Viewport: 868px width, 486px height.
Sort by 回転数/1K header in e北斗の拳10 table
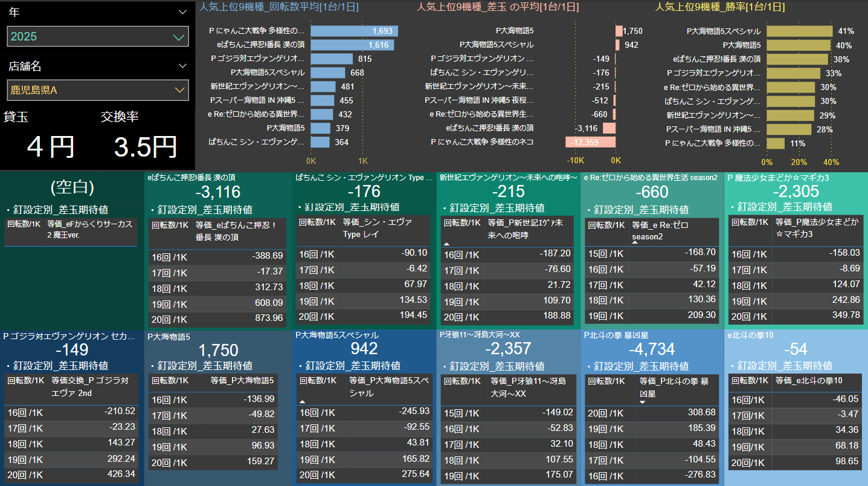[749, 381]
